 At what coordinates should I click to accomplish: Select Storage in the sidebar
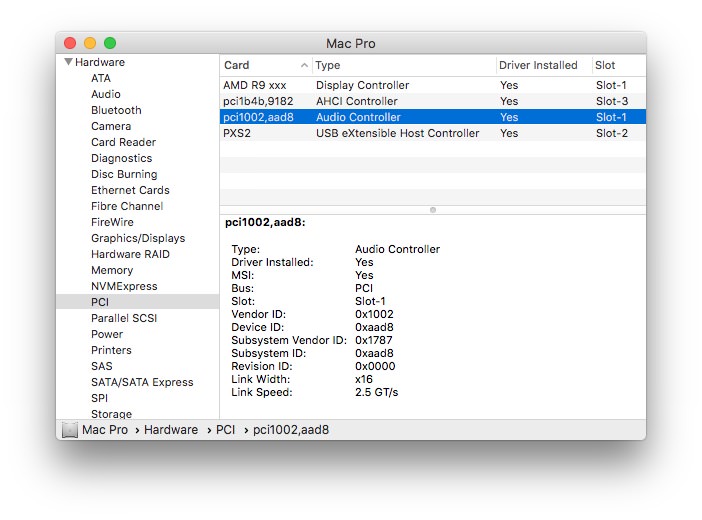point(111,414)
